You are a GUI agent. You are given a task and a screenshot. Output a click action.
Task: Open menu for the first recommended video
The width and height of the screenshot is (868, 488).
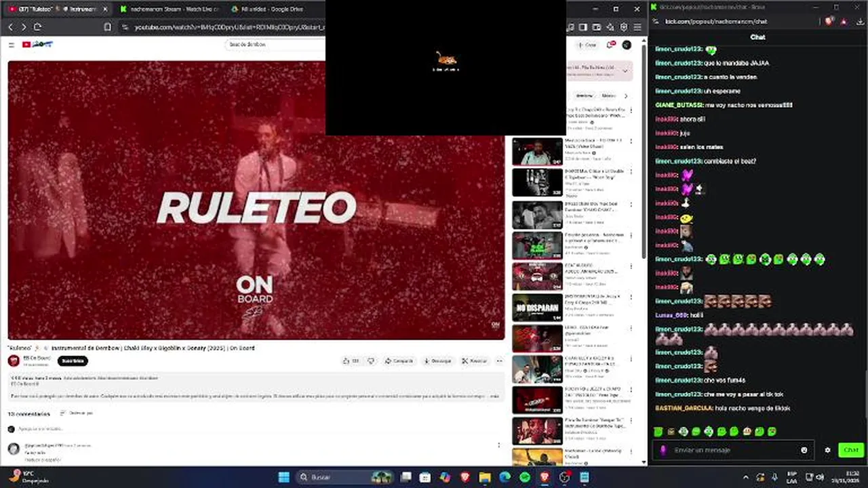tap(631, 110)
